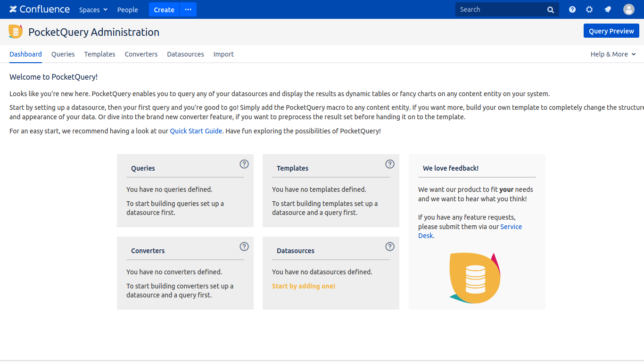Open the help question mark menu in header
The image size is (644, 362).
[x=572, y=9]
